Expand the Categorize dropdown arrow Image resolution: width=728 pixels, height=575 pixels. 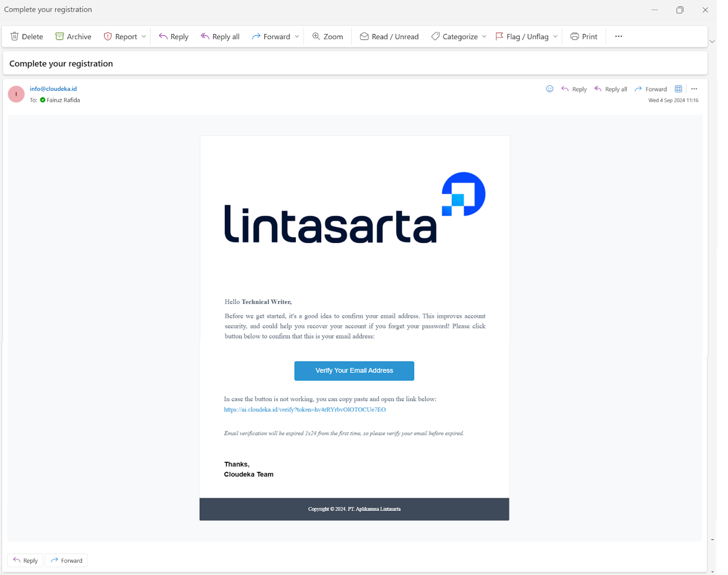(x=484, y=36)
